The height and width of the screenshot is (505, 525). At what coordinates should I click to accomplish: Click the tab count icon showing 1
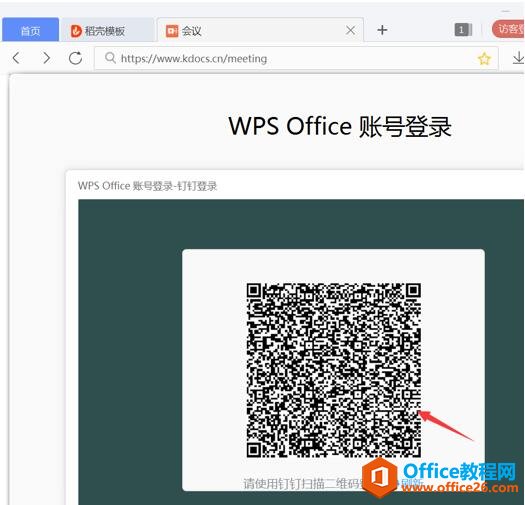coord(463,30)
